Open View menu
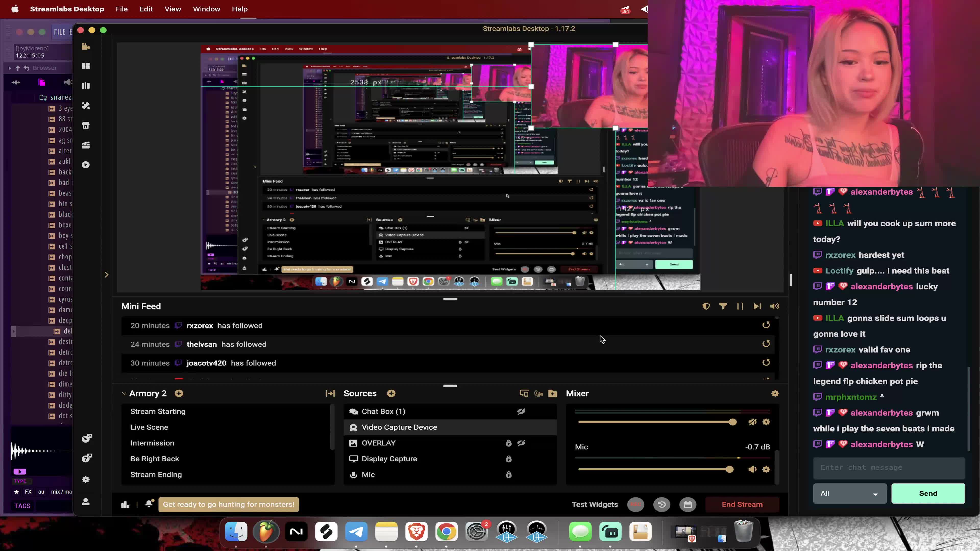 173,9
